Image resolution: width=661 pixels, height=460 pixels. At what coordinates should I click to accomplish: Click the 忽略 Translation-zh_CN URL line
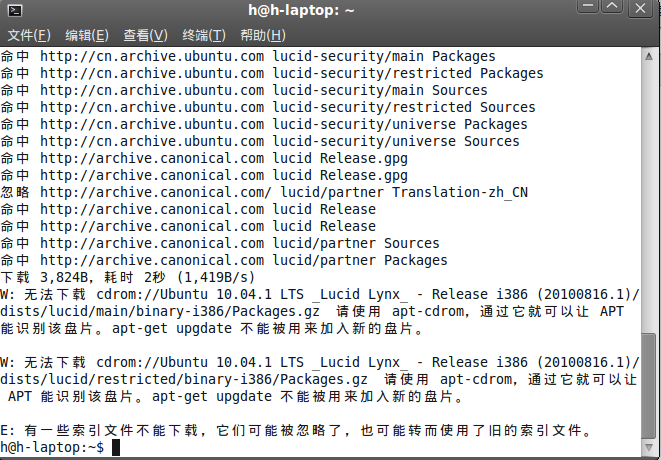coord(264,192)
